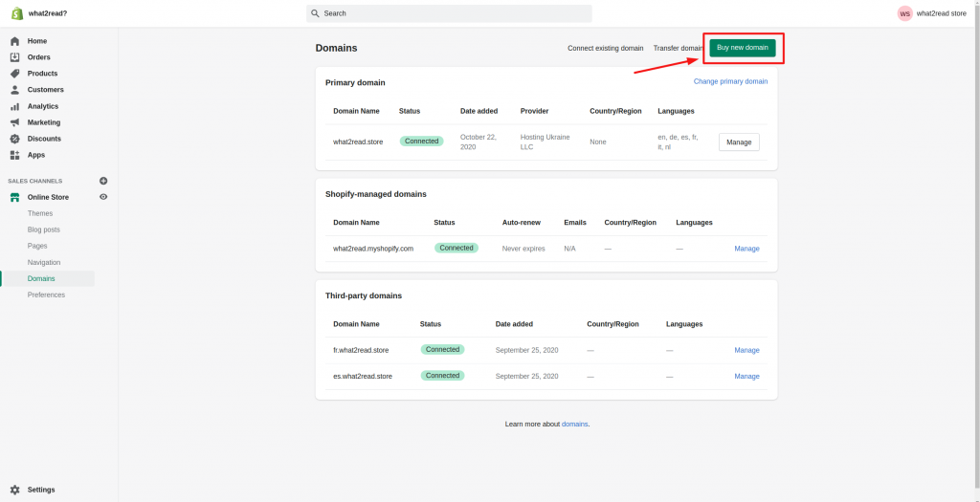Open Home via its house icon
The width and height of the screenshot is (980, 502).
point(15,41)
